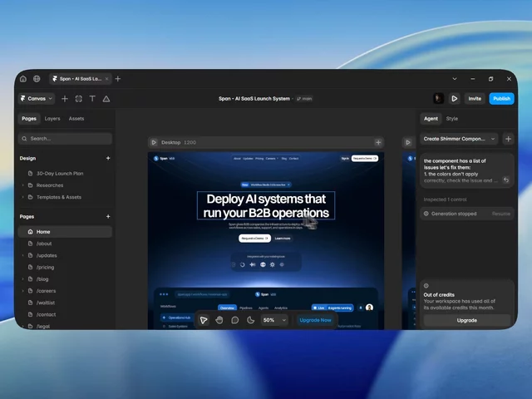
Task: Select the Hand pan tool in the bottom toolbar
Action: pyautogui.click(x=219, y=320)
